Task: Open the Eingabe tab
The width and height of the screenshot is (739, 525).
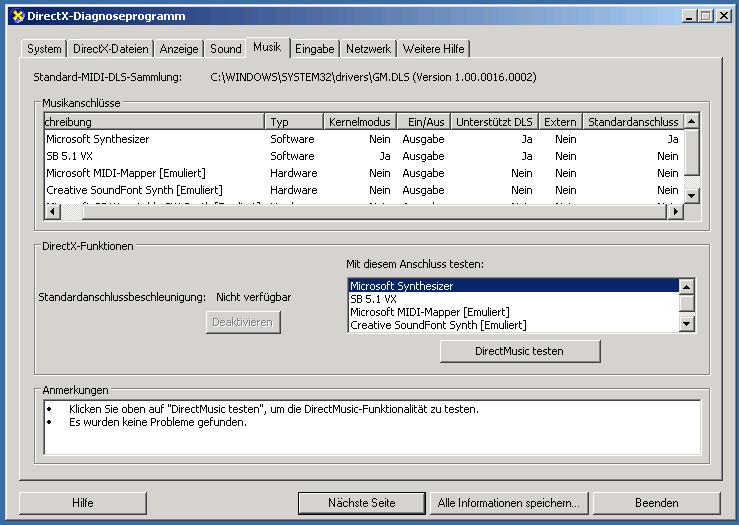Action: coord(314,49)
